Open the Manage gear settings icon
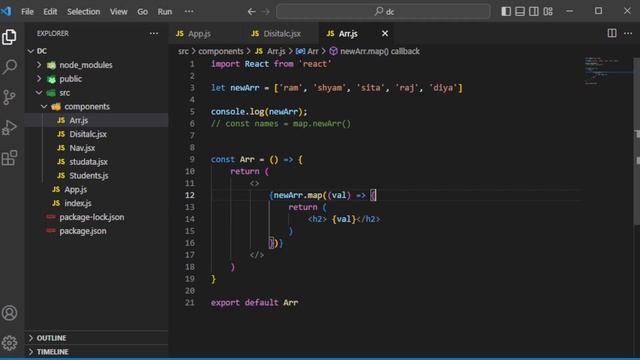Screen dimensions: 640x360 9,343
